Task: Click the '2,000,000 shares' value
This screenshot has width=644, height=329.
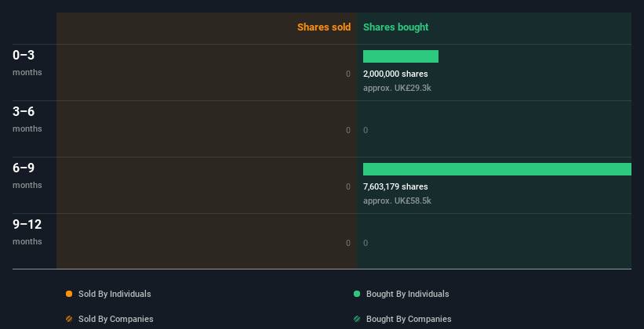Action: pyautogui.click(x=395, y=74)
